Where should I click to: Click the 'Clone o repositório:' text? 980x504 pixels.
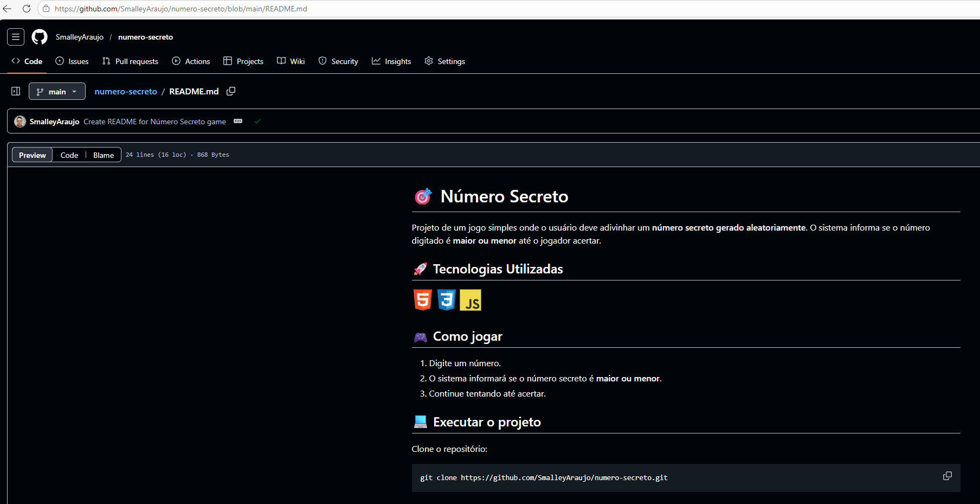point(449,449)
